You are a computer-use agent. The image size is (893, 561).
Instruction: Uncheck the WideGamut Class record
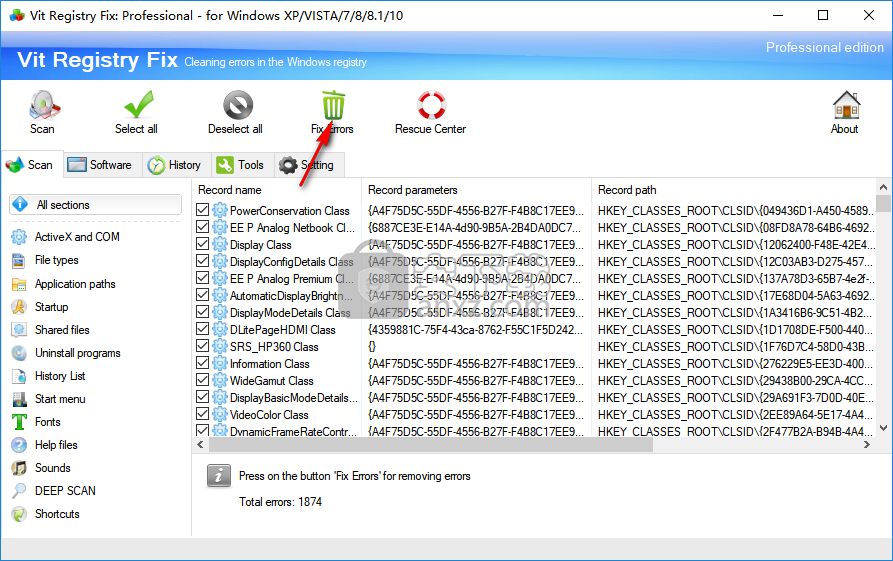[202, 380]
